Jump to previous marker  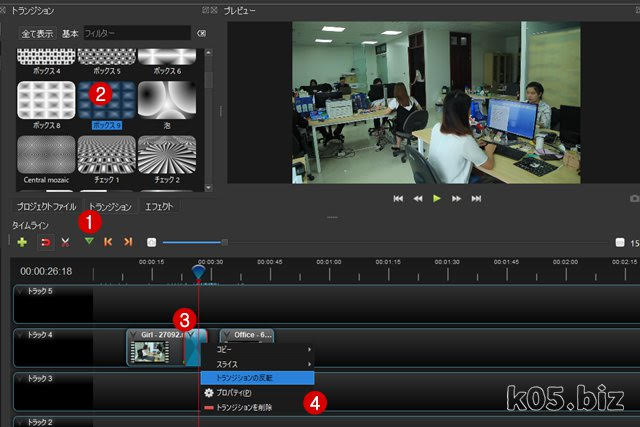pos(108,242)
